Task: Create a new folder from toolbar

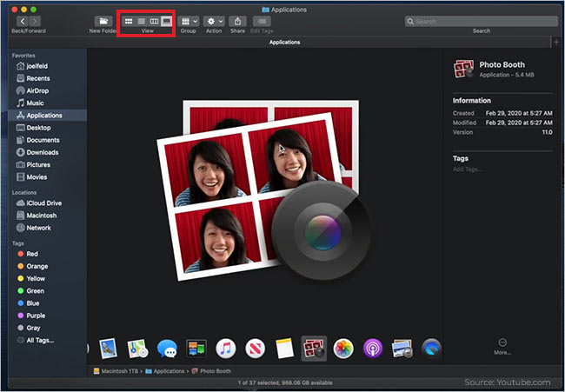Action: [103, 21]
